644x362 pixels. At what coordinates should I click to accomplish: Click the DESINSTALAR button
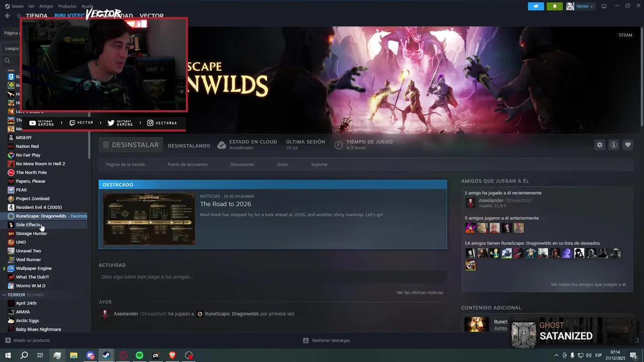131,145
